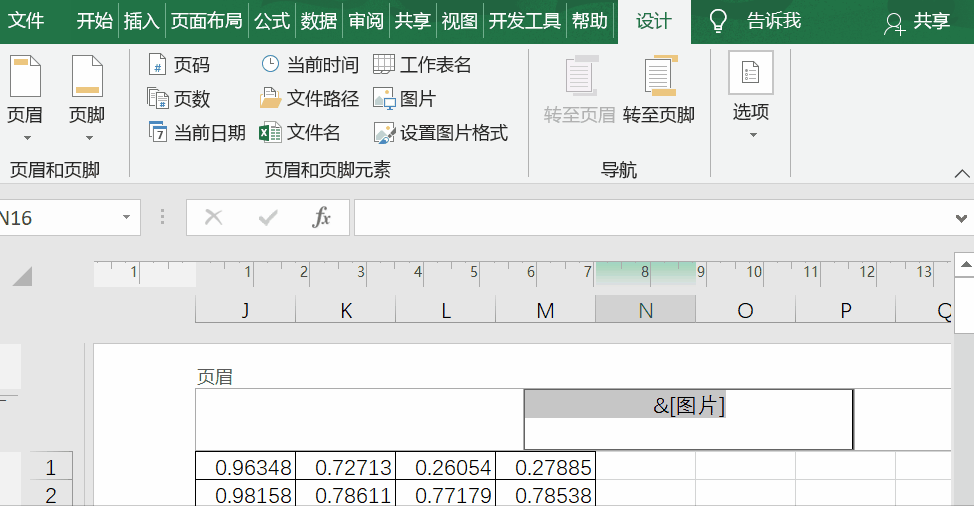This screenshot has width=974, height=506.
Task: Insert Current Time (当前时间) element
Action: tap(309, 64)
